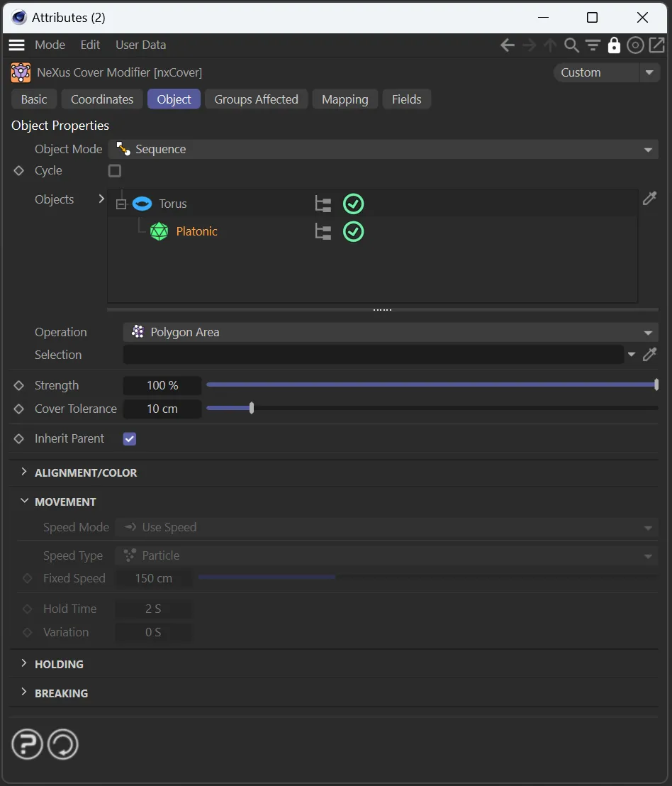Open the Object Mode Sequence dropdown
The image size is (672, 786).
[383, 150]
